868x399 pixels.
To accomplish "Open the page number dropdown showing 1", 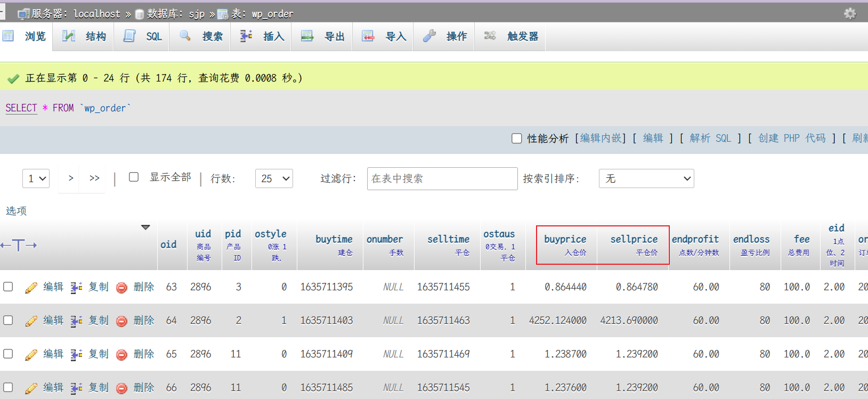I will coord(36,178).
